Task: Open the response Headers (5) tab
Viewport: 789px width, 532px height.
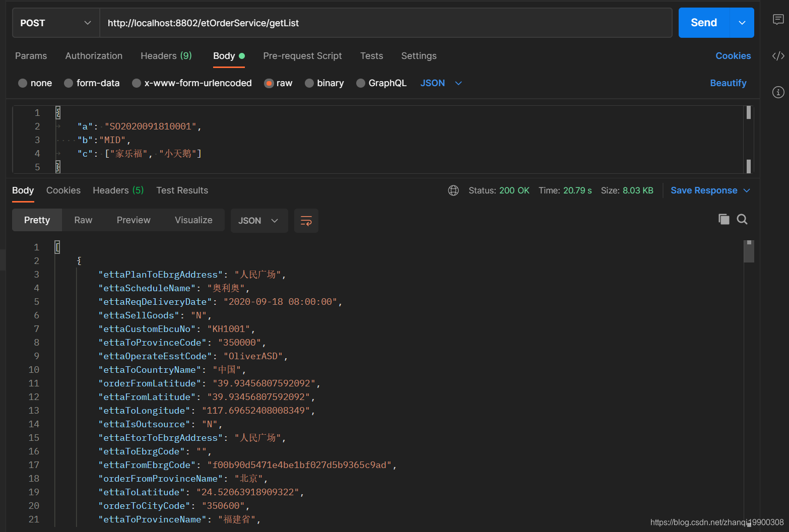Action: click(118, 190)
